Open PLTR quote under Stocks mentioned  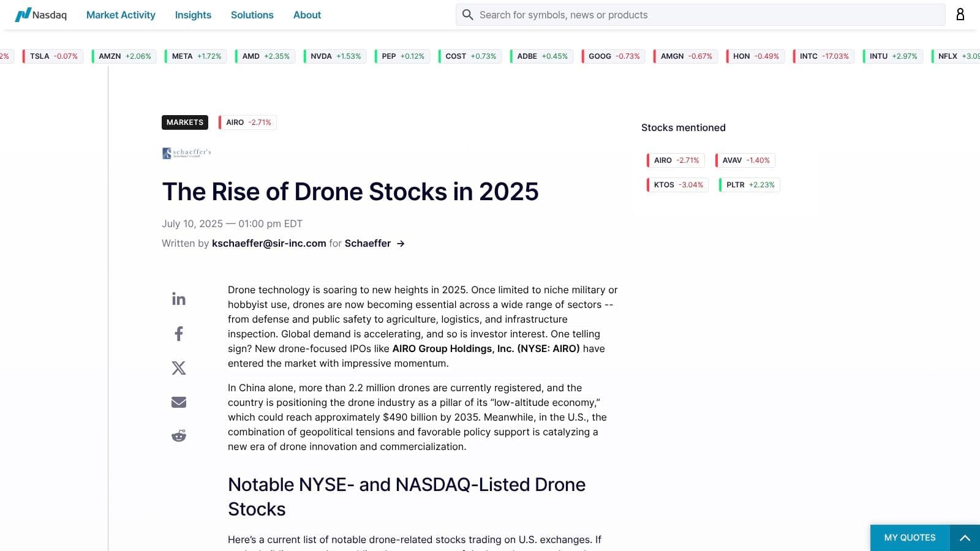(x=750, y=185)
